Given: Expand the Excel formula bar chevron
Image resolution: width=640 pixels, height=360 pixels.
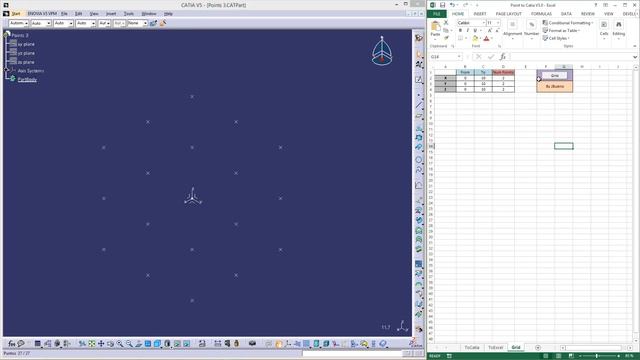Looking at the screenshot, I should click(635, 57).
